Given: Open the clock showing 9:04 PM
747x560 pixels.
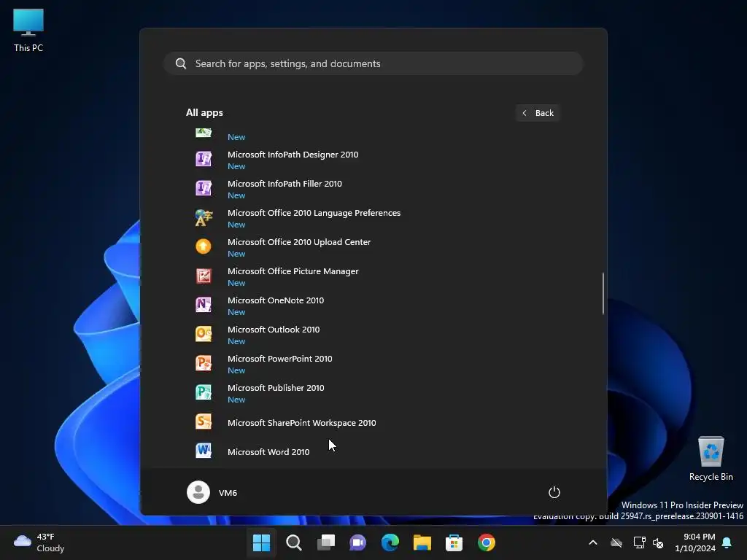Looking at the screenshot, I should click(x=695, y=542).
